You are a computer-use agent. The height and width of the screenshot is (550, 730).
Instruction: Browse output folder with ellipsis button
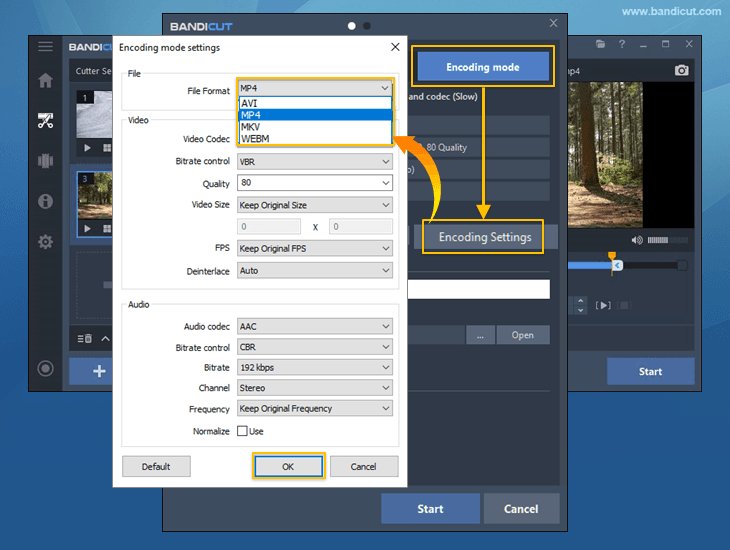[x=480, y=335]
